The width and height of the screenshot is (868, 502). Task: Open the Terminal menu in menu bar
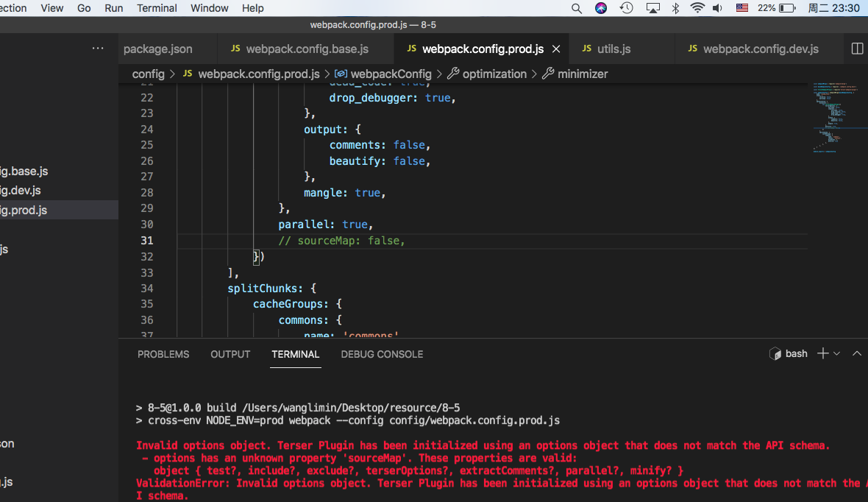(x=157, y=8)
